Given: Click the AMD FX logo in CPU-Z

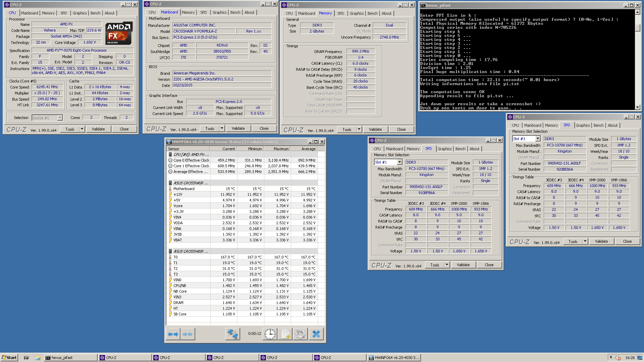Looking at the screenshot, I should 119,33.
